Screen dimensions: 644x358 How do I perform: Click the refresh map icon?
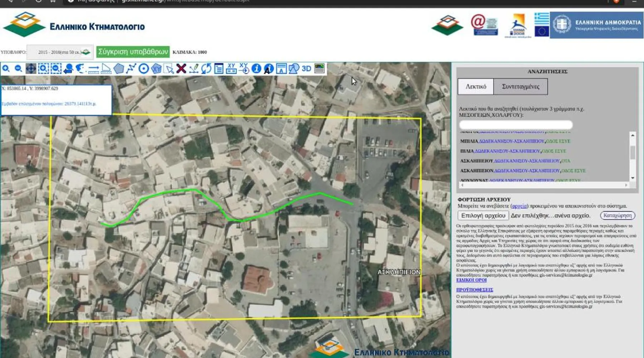click(206, 68)
